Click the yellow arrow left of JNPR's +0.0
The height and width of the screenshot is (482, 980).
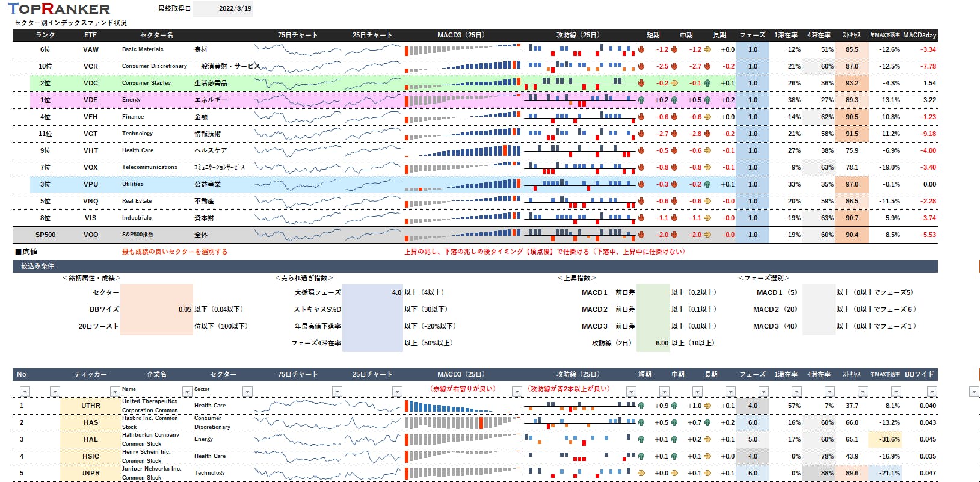(641, 473)
